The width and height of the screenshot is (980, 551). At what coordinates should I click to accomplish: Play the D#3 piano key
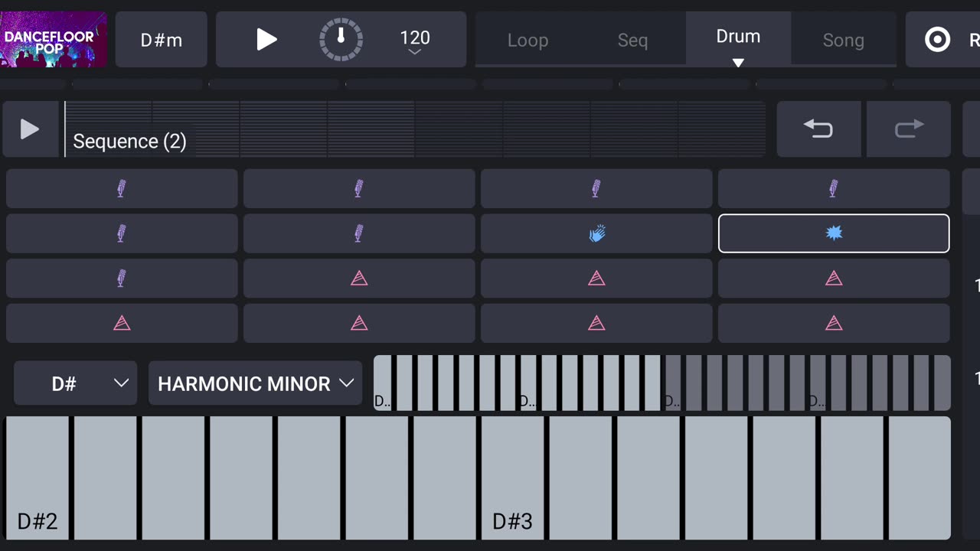pos(513,478)
